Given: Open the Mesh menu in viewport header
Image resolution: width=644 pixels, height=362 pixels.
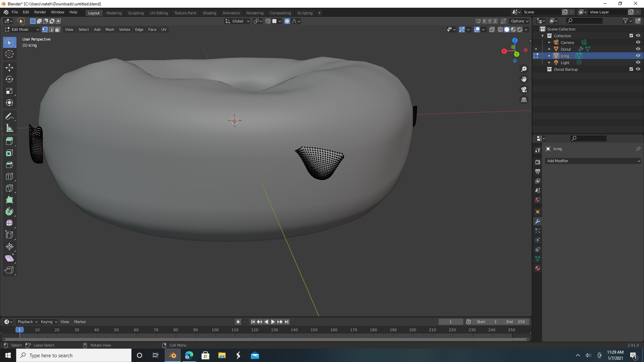Looking at the screenshot, I should [110, 29].
